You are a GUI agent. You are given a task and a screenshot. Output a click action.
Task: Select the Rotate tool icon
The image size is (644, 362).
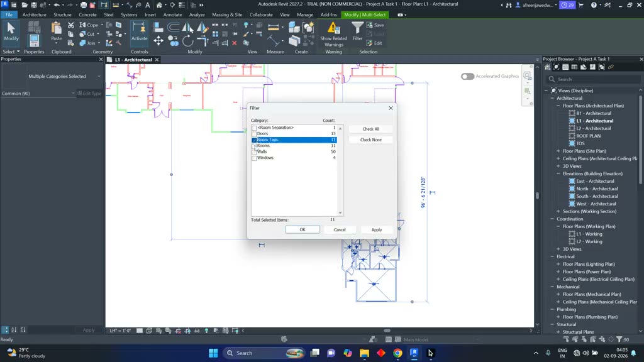coord(187,41)
